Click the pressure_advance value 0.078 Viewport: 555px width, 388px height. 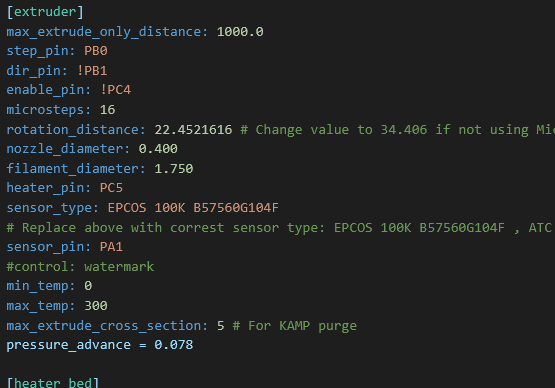point(174,345)
